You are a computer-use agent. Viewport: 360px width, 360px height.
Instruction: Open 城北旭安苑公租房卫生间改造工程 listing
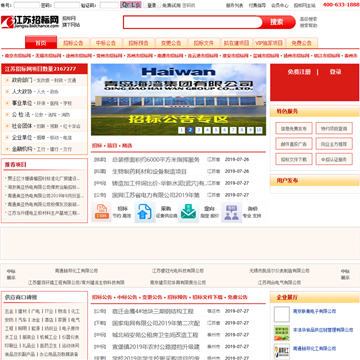[x=155, y=335]
